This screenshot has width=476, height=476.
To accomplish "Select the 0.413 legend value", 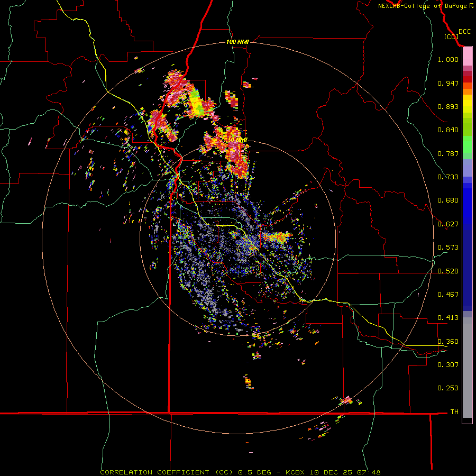I will (x=448, y=318).
